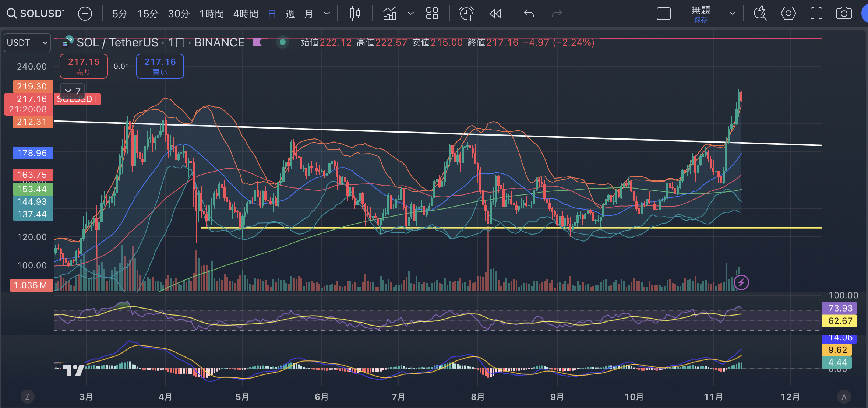
Task: Undo the last chart action
Action: tap(529, 14)
